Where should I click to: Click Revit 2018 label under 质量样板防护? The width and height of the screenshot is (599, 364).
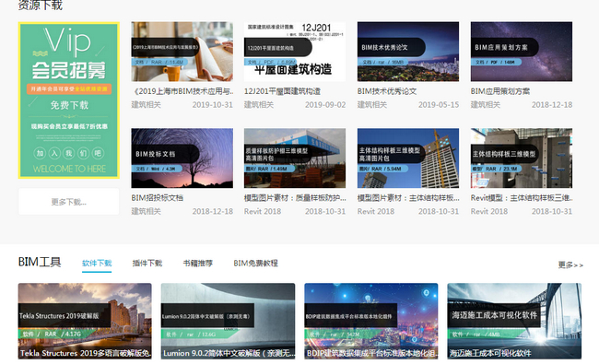pos(263,211)
